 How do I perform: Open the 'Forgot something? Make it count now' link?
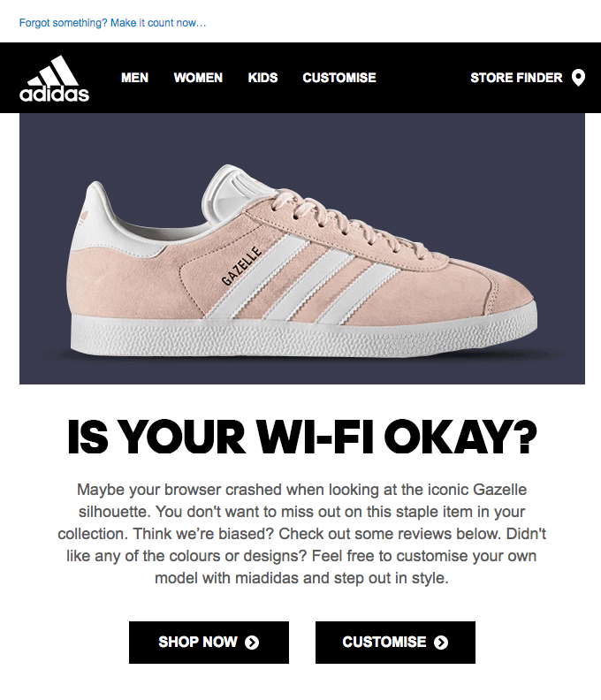112,22
